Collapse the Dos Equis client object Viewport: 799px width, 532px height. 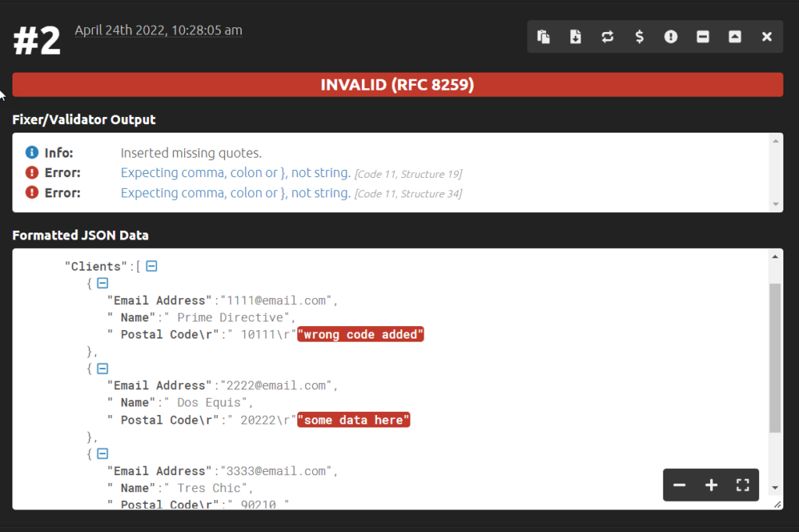click(x=101, y=368)
